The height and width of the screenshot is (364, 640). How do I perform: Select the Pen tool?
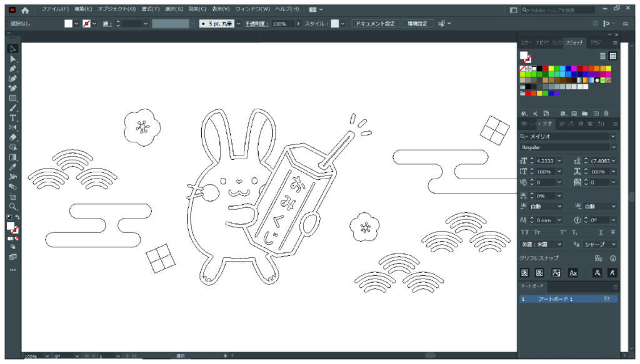click(x=12, y=69)
